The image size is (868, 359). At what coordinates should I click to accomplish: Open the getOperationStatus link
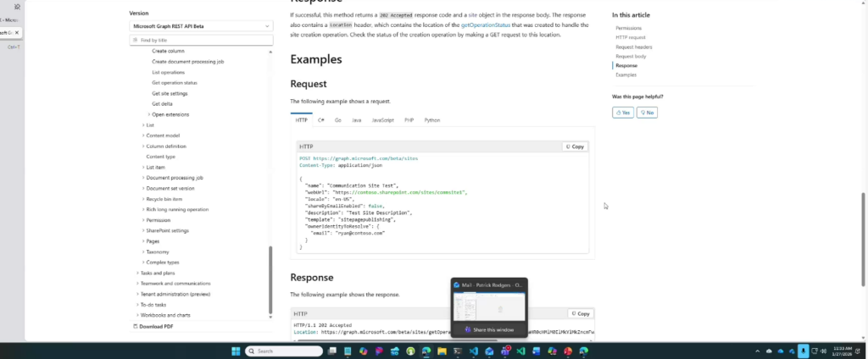coord(486,25)
